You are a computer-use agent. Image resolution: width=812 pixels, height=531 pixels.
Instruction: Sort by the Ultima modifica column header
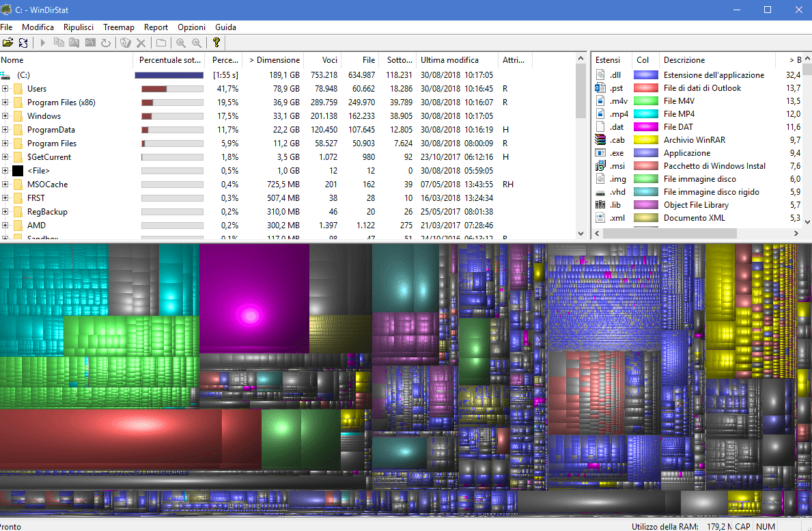449,60
